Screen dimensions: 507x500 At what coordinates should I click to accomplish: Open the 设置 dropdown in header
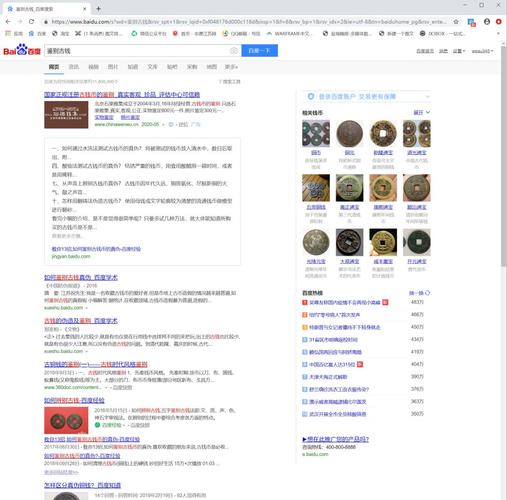click(x=459, y=51)
